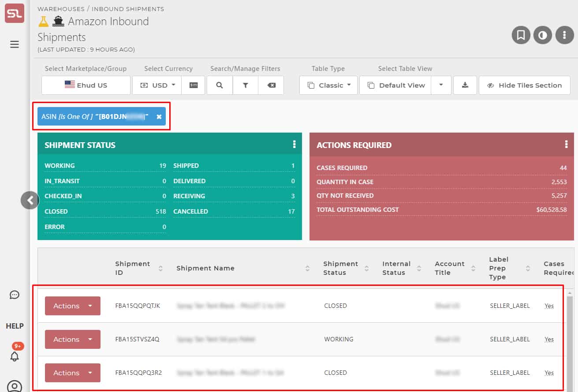Click the CHECKED_IN status row

coord(105,196)
